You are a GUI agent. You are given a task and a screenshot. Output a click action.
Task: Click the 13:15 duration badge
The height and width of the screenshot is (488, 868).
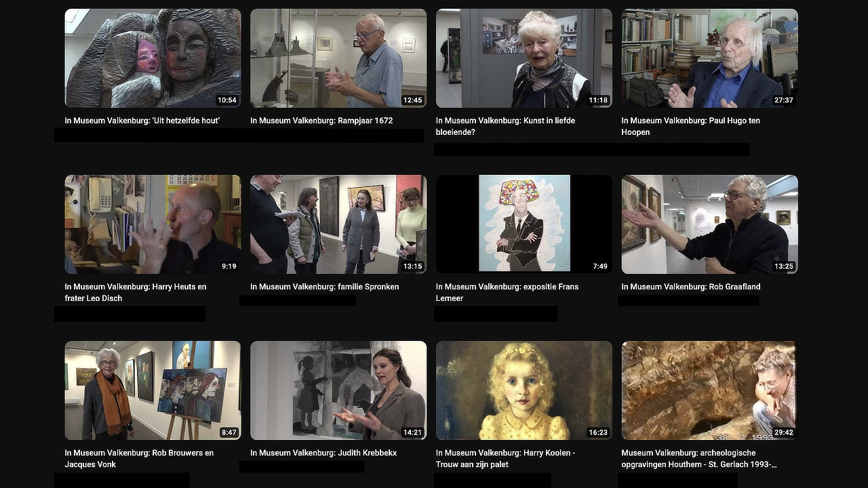pos(413,266)
